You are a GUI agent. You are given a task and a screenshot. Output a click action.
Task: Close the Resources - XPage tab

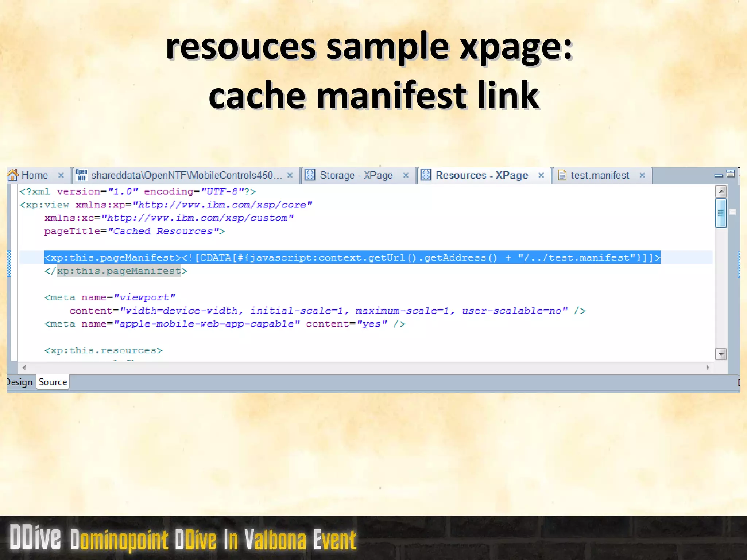541,175
